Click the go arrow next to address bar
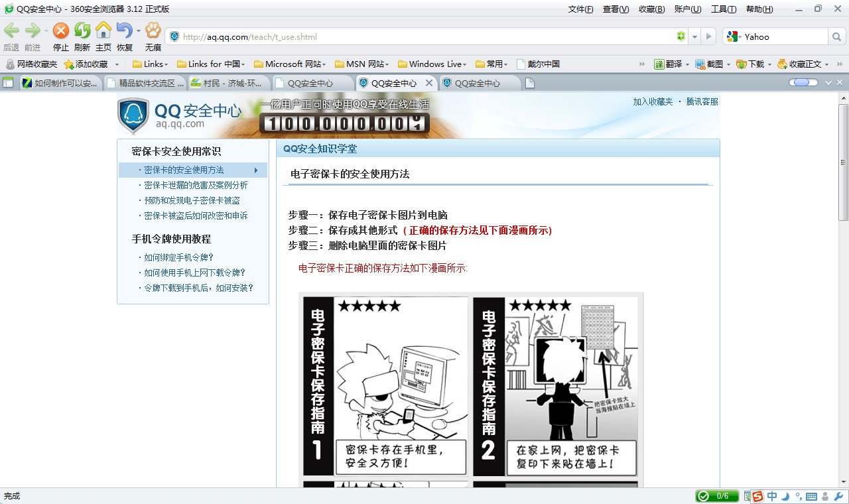849x504 pixels. coord(708,36)
